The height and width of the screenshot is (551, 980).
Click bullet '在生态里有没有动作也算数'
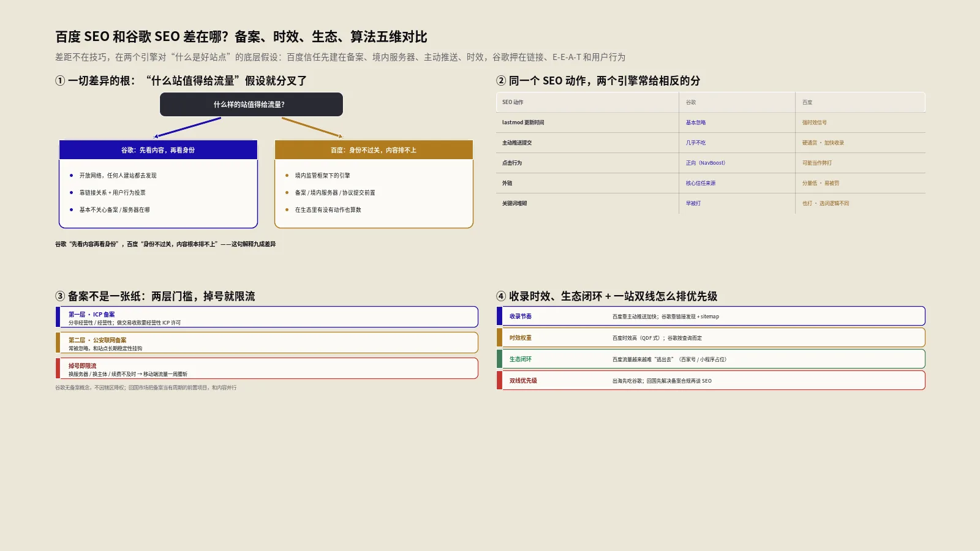(x=328, y=210)
